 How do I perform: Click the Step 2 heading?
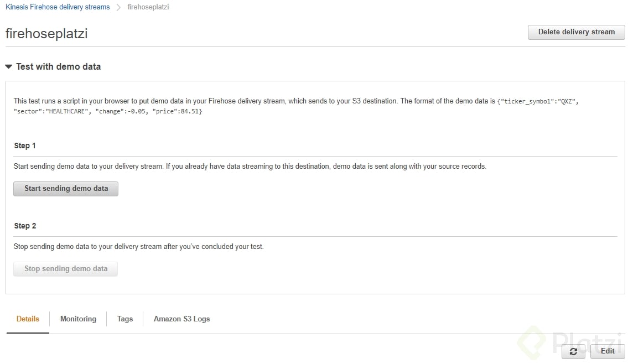(x=25, y=226)
